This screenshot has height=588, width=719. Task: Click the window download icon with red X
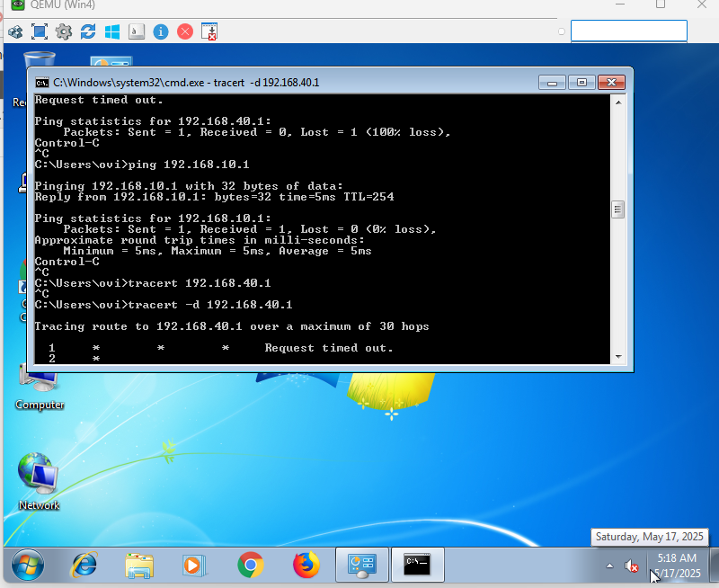[209, 31]
